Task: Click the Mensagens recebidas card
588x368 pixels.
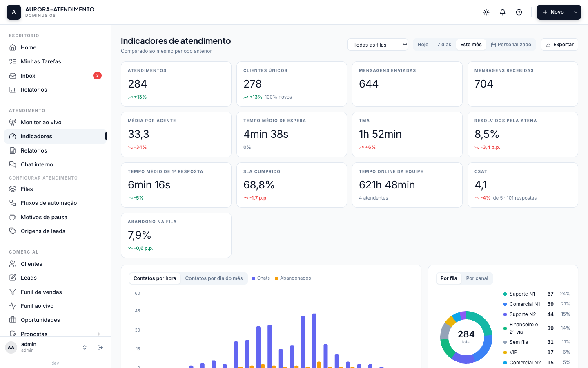Action: tap(523, 84)
